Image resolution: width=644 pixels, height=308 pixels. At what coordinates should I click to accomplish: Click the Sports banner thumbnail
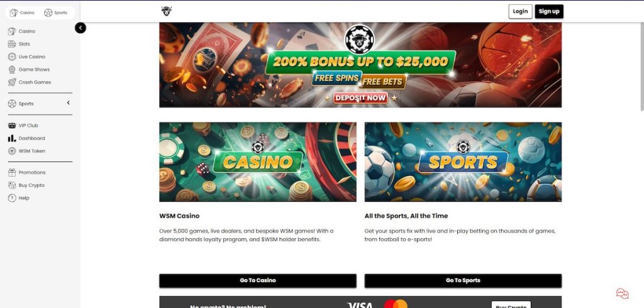[x=463, y=162]
